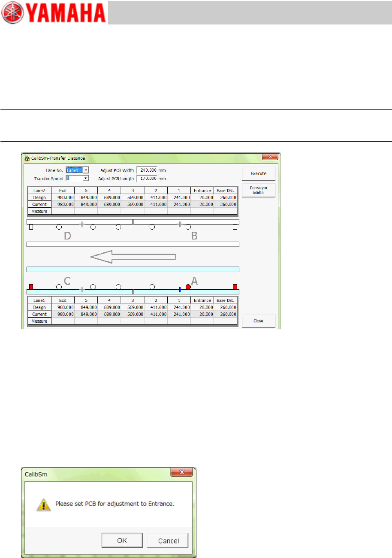Click the Lane2 Current row label
The height and width of the screenshot is (558, 392).
[39, 204]
